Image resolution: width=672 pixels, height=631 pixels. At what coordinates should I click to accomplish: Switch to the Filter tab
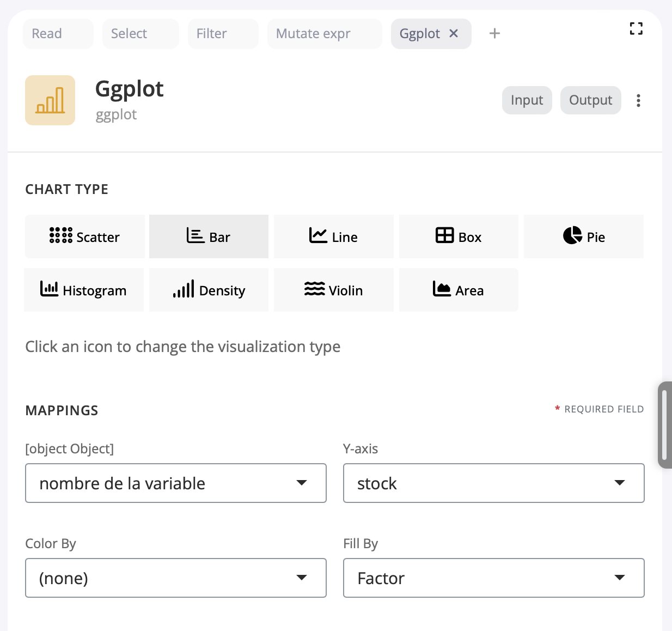pos(223,34)
